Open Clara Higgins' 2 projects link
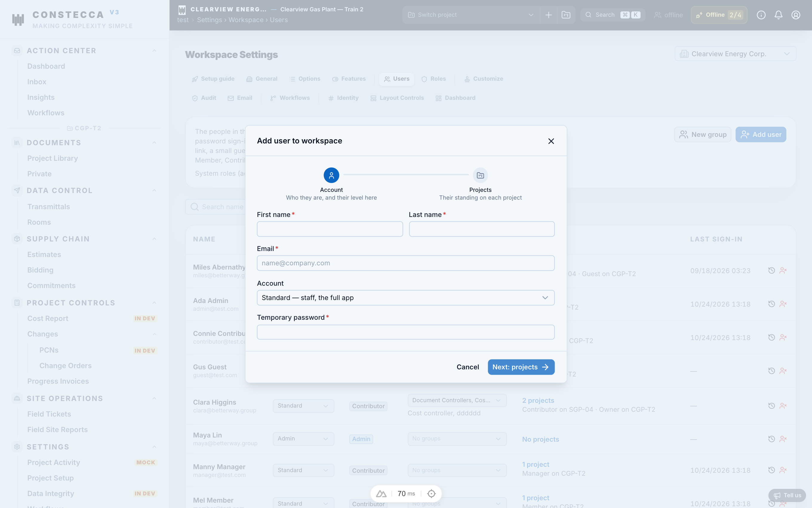The width and height of the screenshot is (812, 508). [x=538, y=400]
